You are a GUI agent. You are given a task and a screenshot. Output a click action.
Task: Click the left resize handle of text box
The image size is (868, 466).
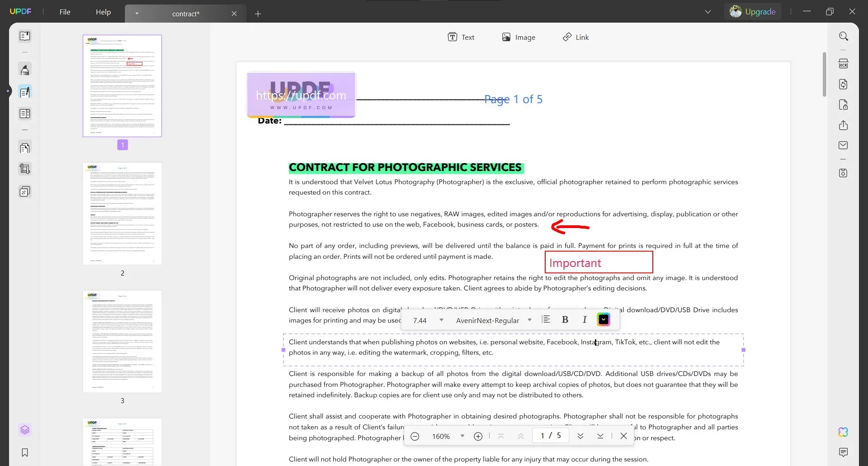tap(283, 350)
